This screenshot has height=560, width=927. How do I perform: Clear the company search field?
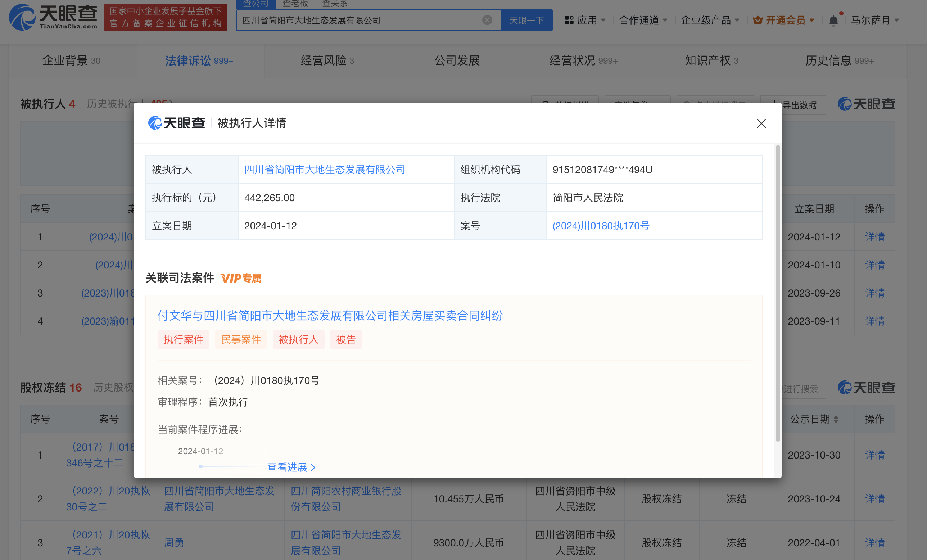487,20
